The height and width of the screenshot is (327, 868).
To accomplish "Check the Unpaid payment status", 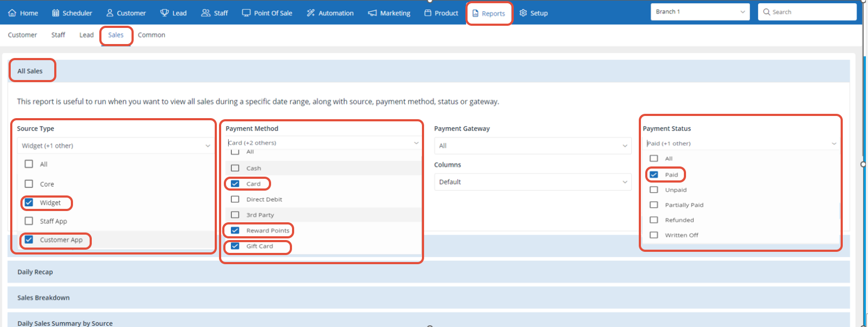I will (x=654, y=190).
